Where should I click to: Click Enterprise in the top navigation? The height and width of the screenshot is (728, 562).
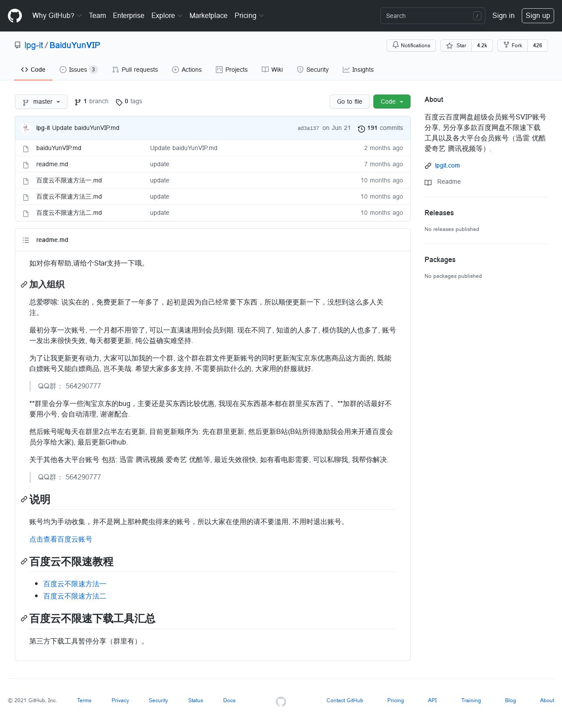pyautogui.click(x=128, y=16)
